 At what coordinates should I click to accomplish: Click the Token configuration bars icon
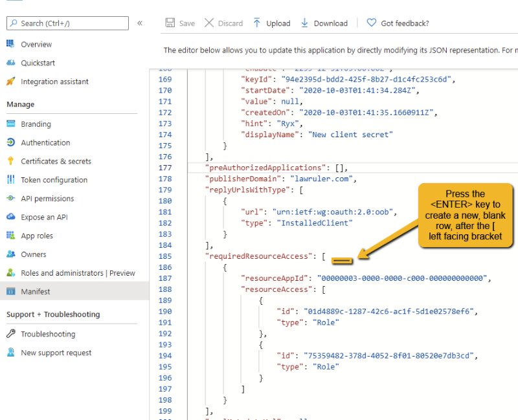(10, 179)
